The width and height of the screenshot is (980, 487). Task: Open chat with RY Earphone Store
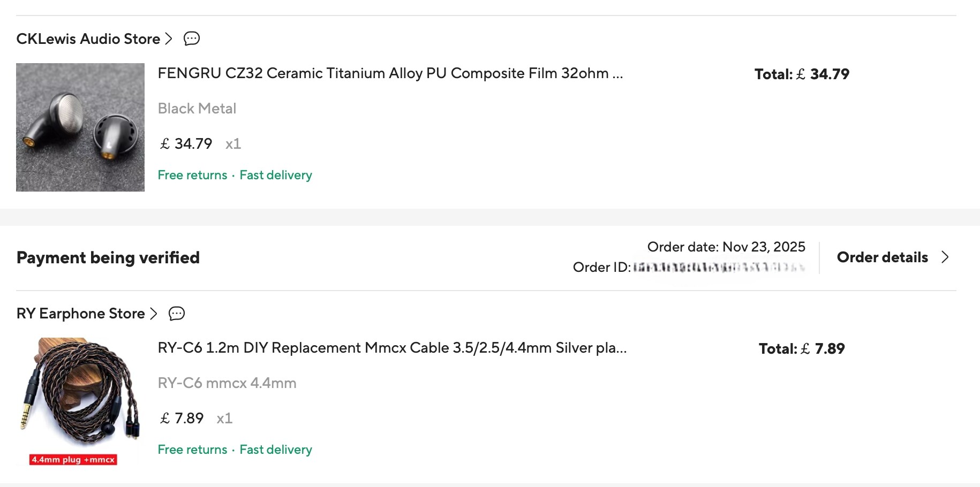(x=177, y=314)
